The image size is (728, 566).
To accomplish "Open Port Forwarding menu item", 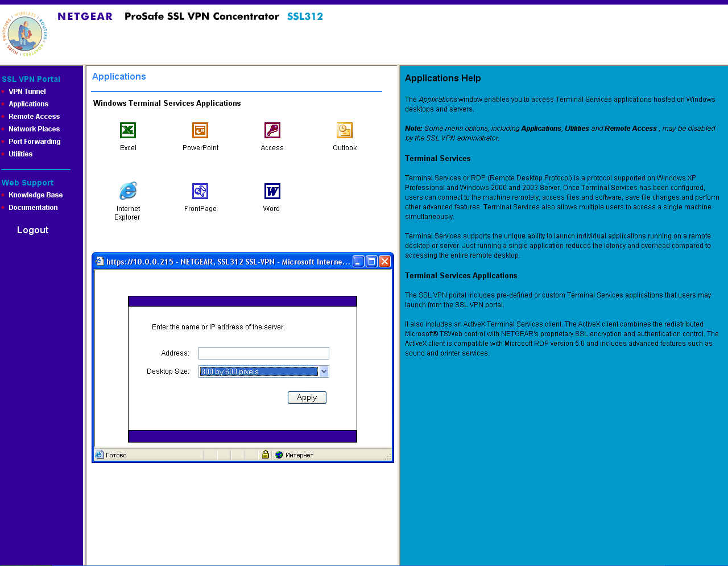I will pyautogui.click(x=35, y=142).
